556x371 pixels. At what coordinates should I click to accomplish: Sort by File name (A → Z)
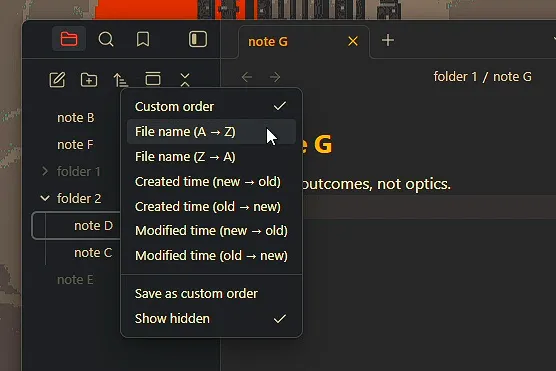[211, 132]
